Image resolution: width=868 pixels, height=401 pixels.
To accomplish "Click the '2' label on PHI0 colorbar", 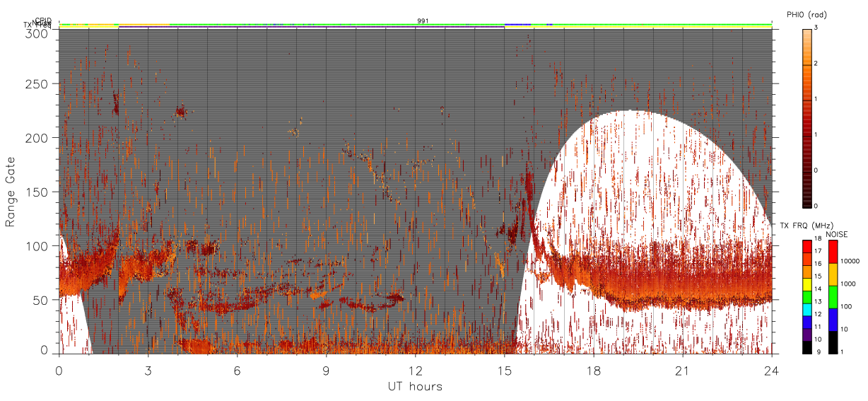I will (816, 64).
